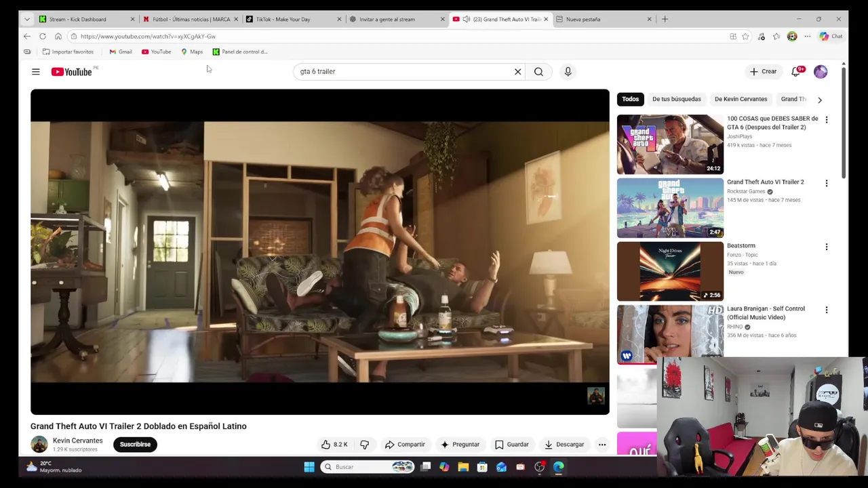The height and width of the screenshot is (488, 868).
Task: Open the Beatstorm Night Drives thumbnail
Action: point(670,271)
